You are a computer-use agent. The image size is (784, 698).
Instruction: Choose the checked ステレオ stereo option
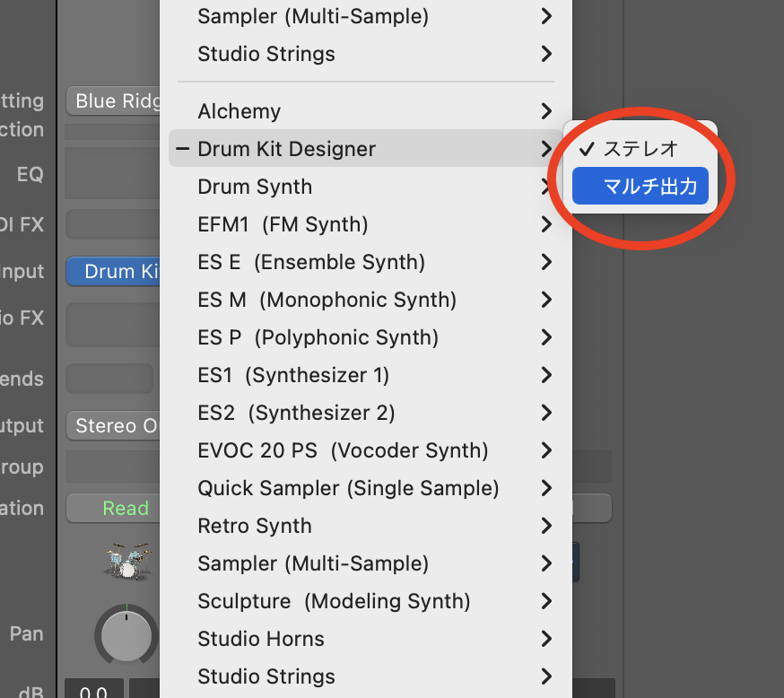640,149
